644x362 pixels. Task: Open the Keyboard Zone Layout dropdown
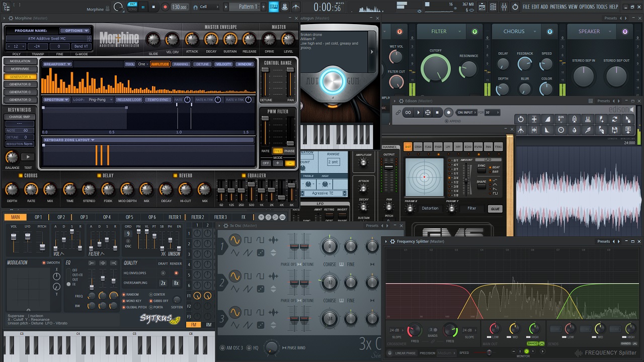pos(69,140)
